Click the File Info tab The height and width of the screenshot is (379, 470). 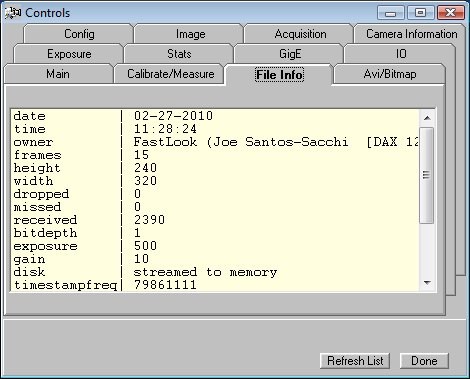pyautogui.click(x=279, y=75)
